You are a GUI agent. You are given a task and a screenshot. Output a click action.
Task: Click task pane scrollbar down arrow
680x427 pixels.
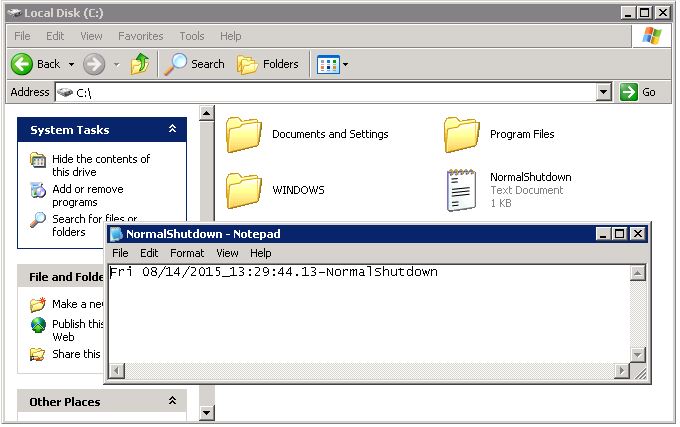[206, 413]
